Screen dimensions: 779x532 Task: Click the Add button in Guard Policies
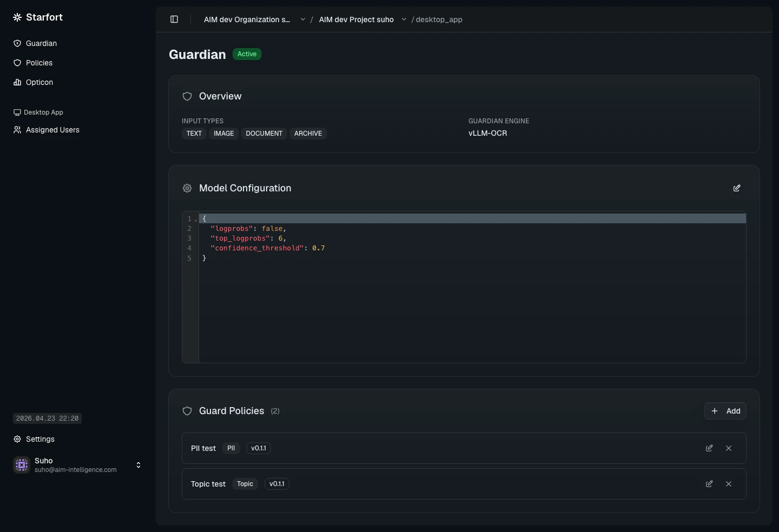(725, 411)
